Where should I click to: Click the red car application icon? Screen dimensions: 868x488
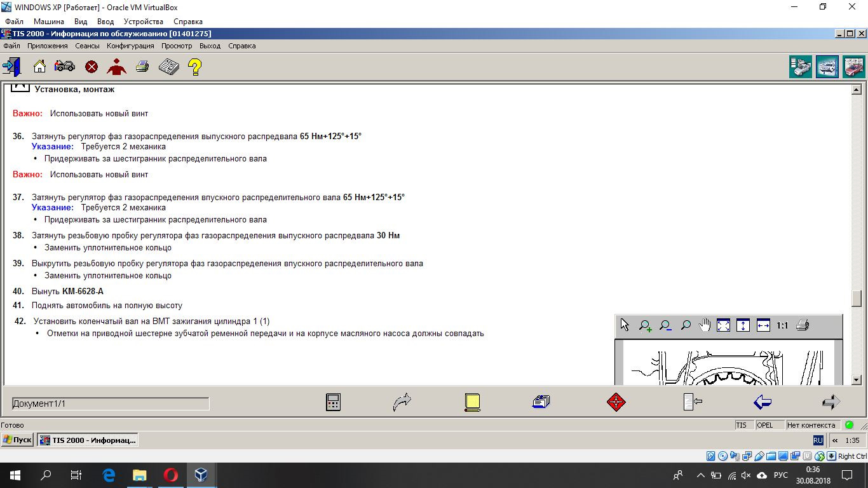pyautogui.click(x=854, y=67)
